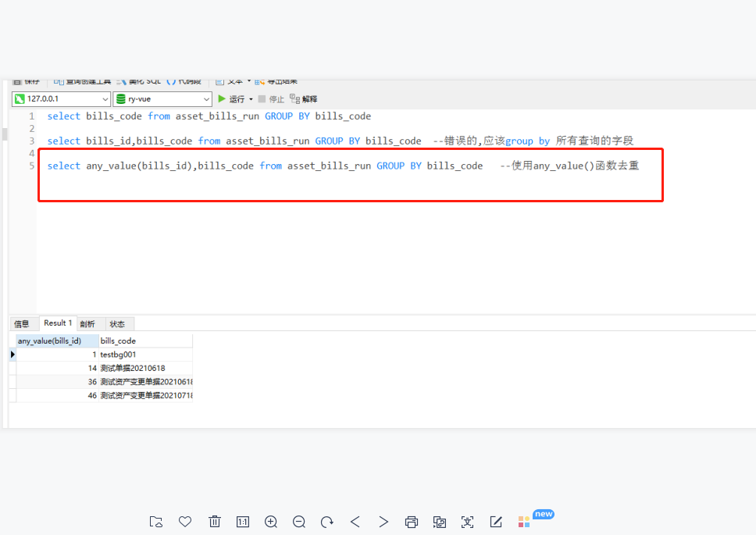Click the Explain (解释) button
The height and width of the screenshot is (535, 756).
tap(303, 99)
